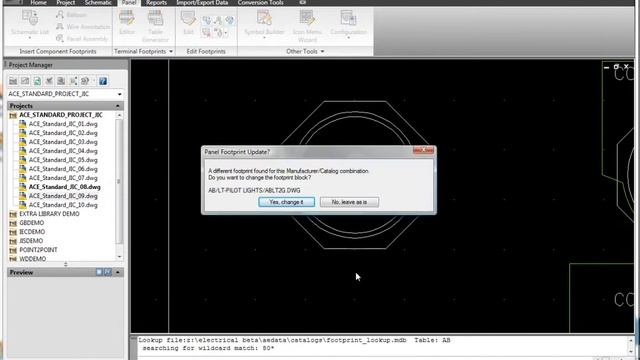Click command line scrollbar up arrow

coord(631,340)
